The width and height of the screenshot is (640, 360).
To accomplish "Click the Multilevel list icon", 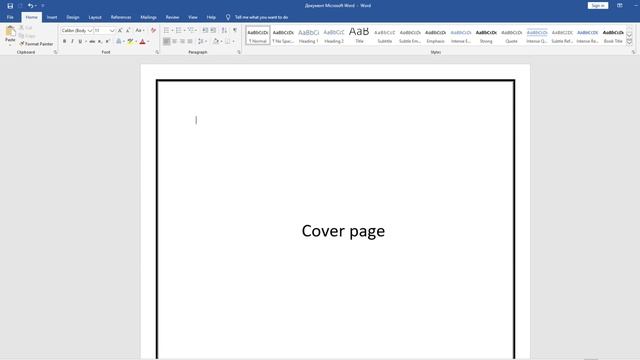I will [191, 31].
